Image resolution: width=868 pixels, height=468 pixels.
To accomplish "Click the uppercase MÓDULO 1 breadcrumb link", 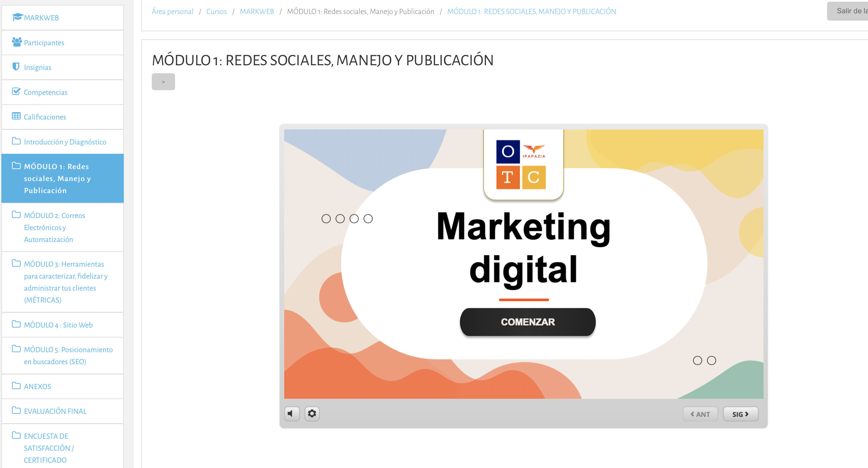I will coord(532,11).
